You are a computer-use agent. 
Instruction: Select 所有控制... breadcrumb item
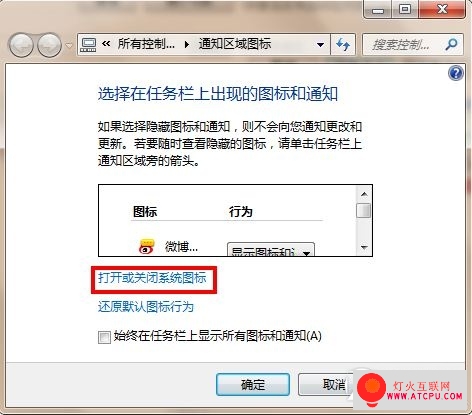coord(146,44)
